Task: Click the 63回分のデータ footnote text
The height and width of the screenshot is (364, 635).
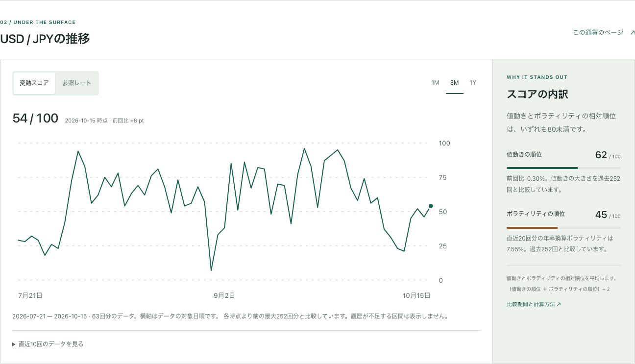Action: (230, 316)
